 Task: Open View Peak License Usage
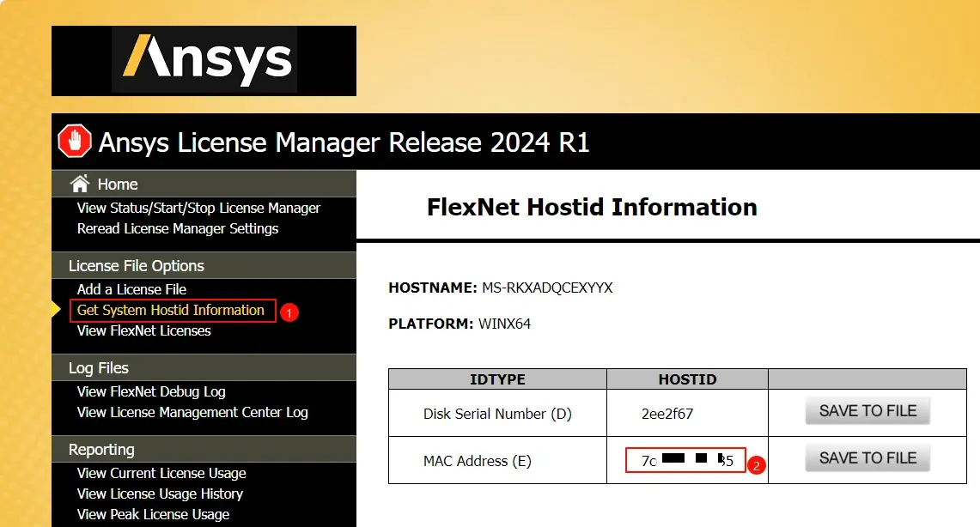click(x=153, y=514)
